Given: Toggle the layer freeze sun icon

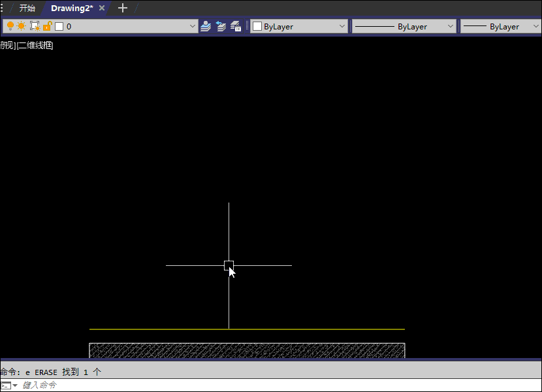Looking at the screenshot, I should (x=22, y=26).
